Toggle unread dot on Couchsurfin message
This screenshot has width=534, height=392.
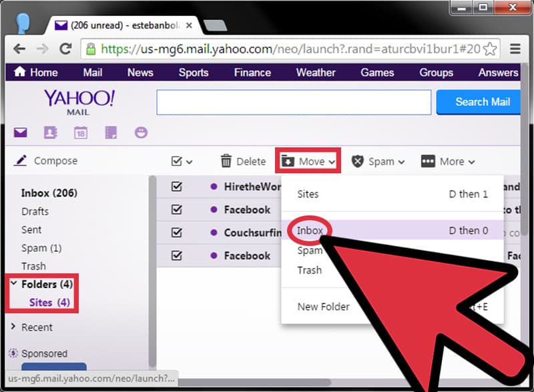pyautogui.click(x=214, y=233)
